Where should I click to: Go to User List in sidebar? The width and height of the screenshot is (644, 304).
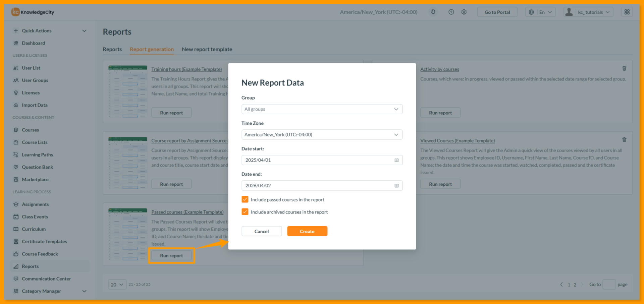31,68
